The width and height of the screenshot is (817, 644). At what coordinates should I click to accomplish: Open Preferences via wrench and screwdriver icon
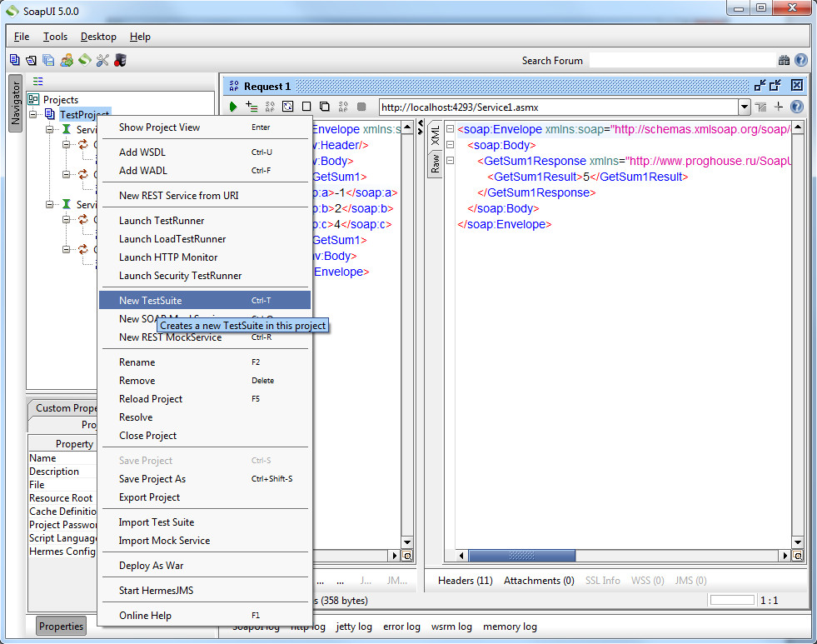102,61
